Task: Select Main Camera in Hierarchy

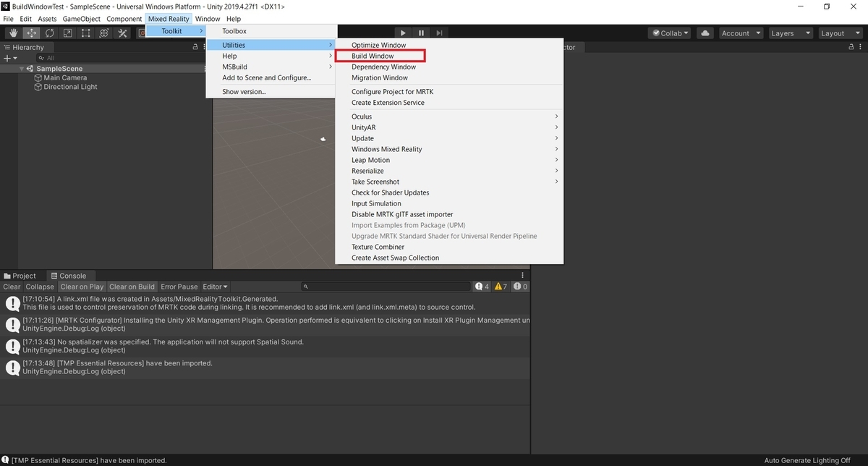Action: [x=65, y=77]
